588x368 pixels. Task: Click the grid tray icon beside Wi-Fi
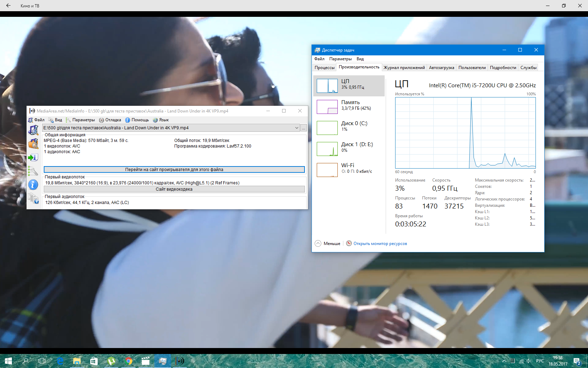[513, 361]
